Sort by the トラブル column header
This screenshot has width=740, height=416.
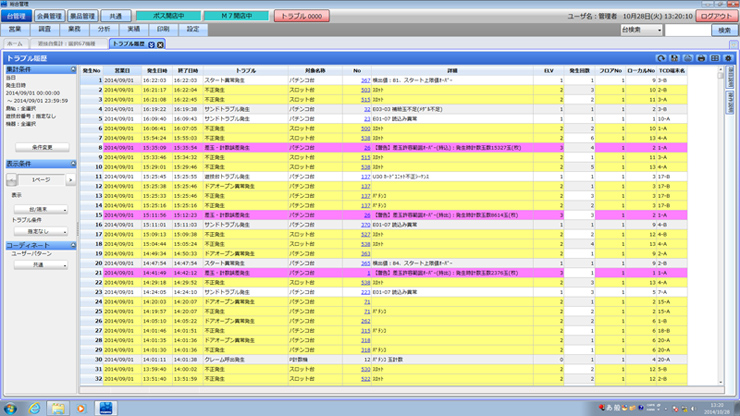coord(245,70)
